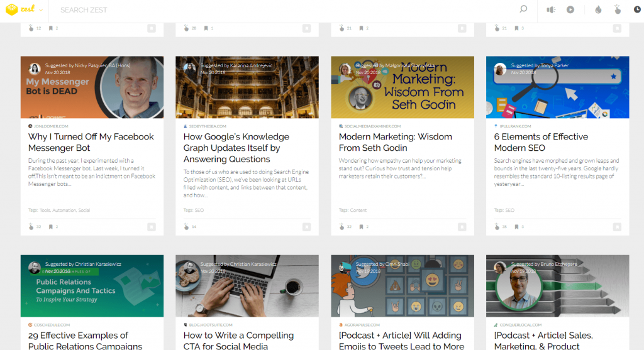Click the bookmark count icon on Modern SEO card
The image size is (644, 350).
517,226
